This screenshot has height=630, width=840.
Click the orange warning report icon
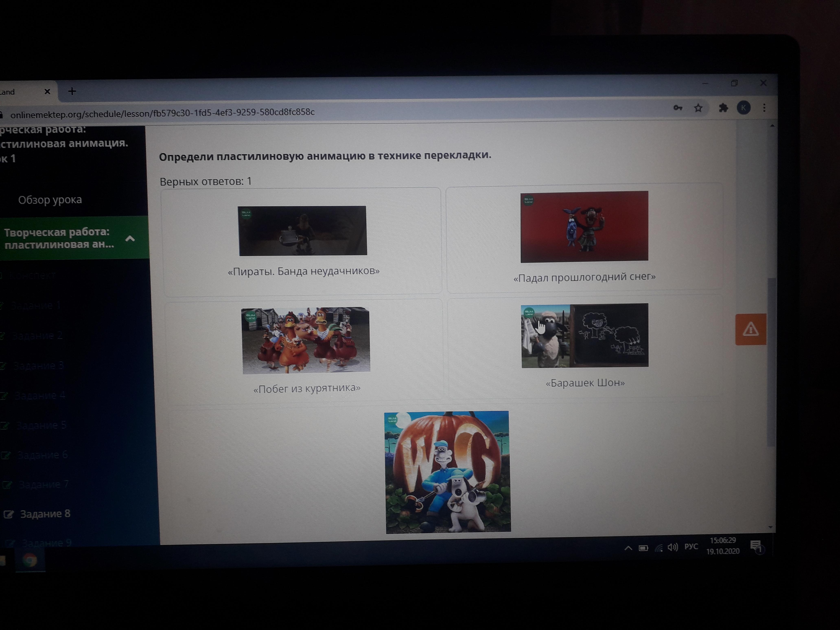pos(750,329)
